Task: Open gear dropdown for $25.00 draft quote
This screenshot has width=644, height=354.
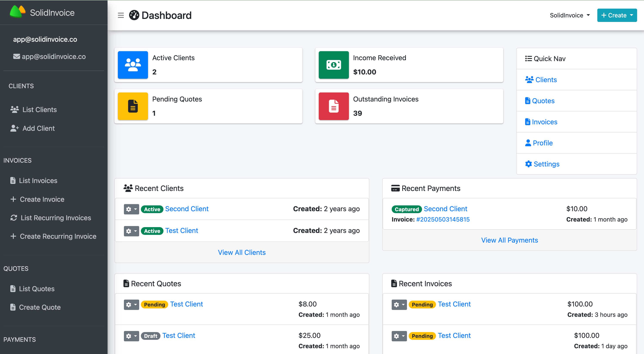Action: 131,336
